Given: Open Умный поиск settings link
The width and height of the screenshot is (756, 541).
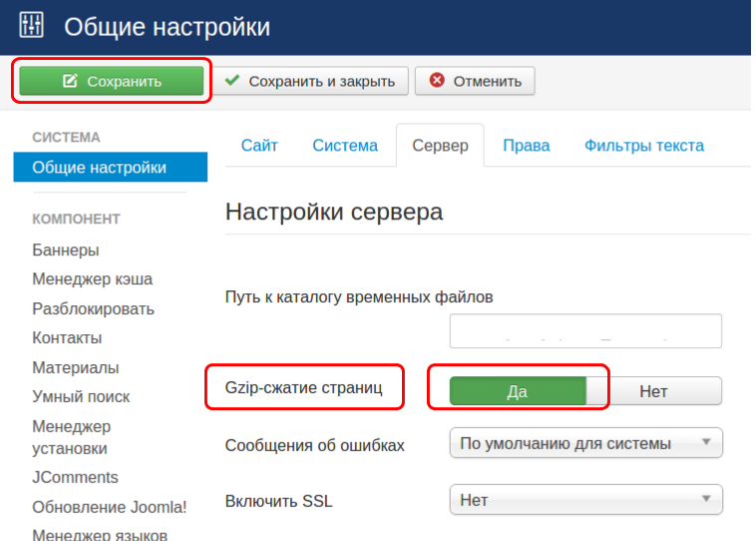Looking at the screenshot, I should click(x=81, y=397).
